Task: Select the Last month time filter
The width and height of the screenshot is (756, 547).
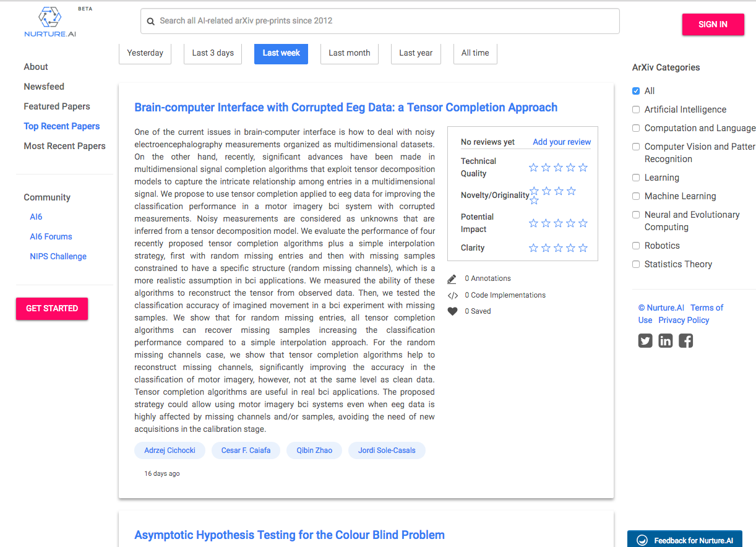Action: tap(349, 53)
